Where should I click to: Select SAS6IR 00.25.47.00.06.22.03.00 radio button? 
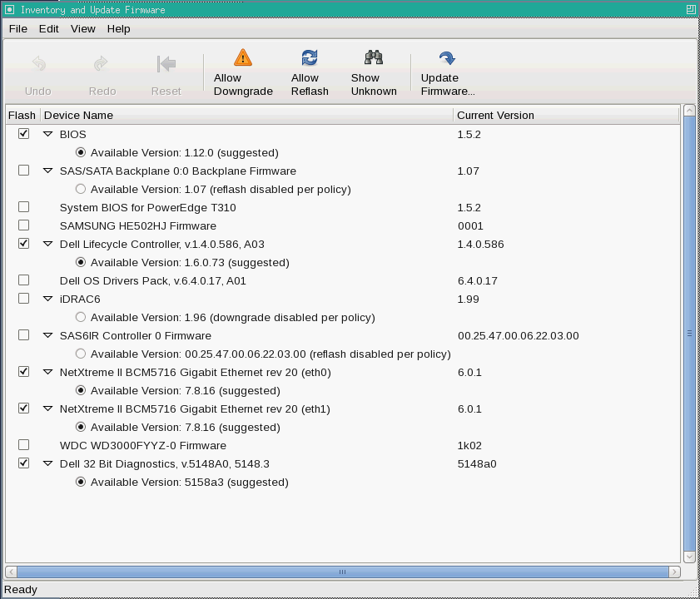(x=81, y=354)
